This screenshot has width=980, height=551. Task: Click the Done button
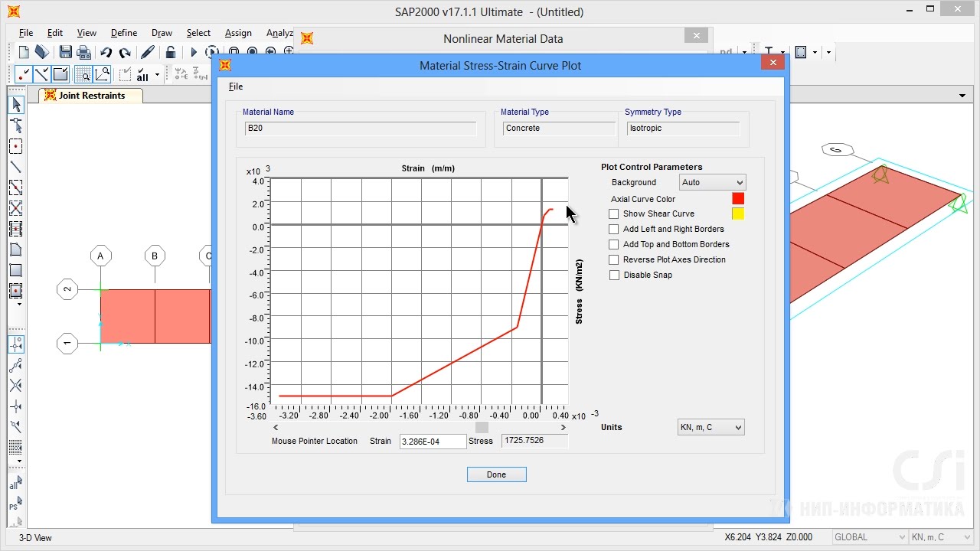497,474
